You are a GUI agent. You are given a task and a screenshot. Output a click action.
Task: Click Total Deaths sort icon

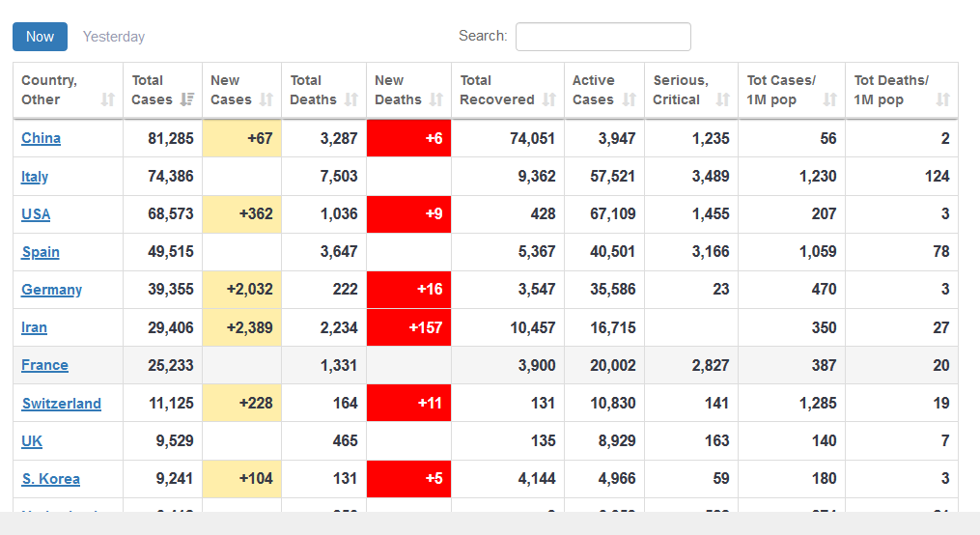click(351, 99)
